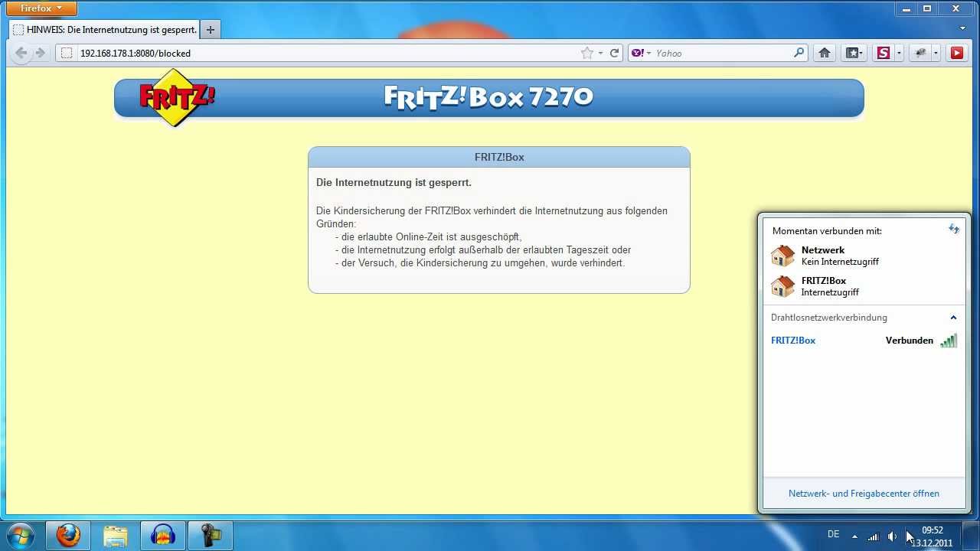This screenshot has width=980, height=551.
Task: Select the HINWEIS Internetnutzung ist gesperrt tab
Action: tap(104, 30)
